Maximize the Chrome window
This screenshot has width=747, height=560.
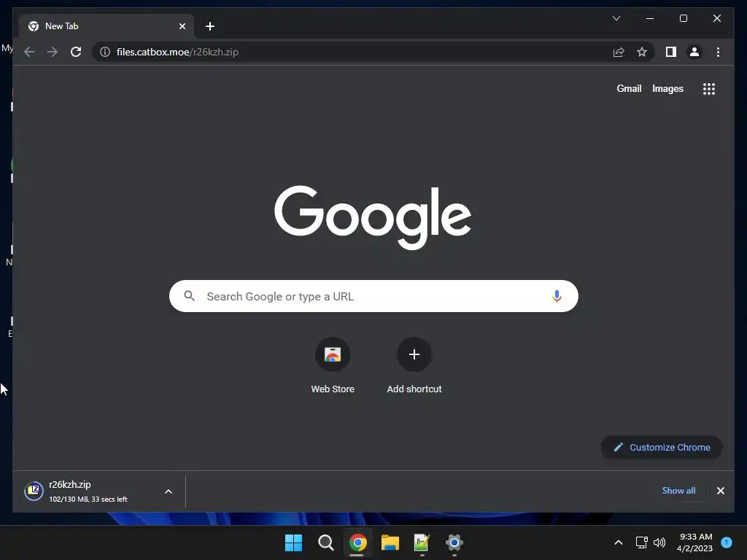tap(683, 18)
